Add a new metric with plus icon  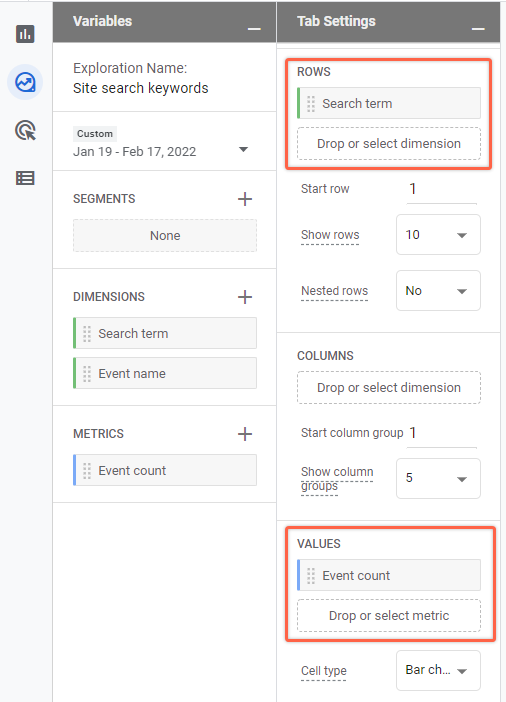(244, 434)
